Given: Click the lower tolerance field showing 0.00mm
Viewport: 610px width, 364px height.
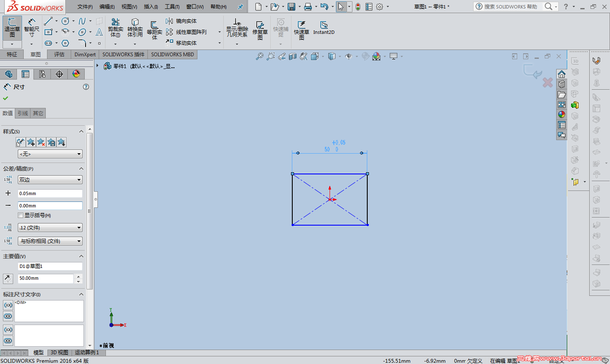Looking at the screenshot, I should tap(50, 206).
